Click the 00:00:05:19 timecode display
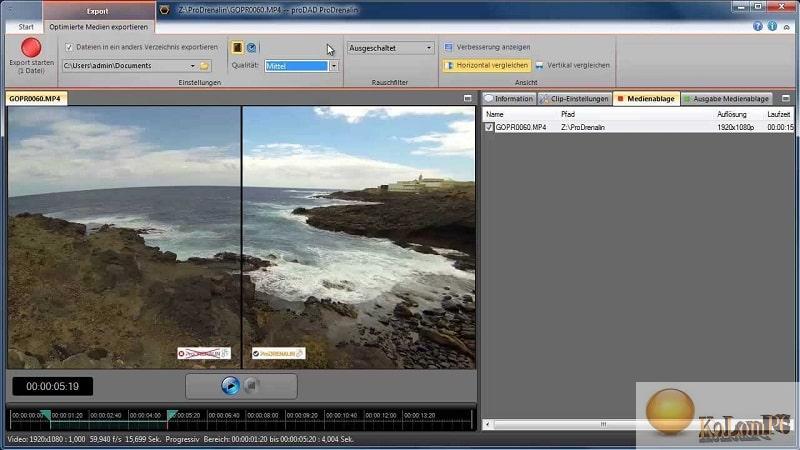The height and width of the screenshot is (450, 800). tap(53, 386)
